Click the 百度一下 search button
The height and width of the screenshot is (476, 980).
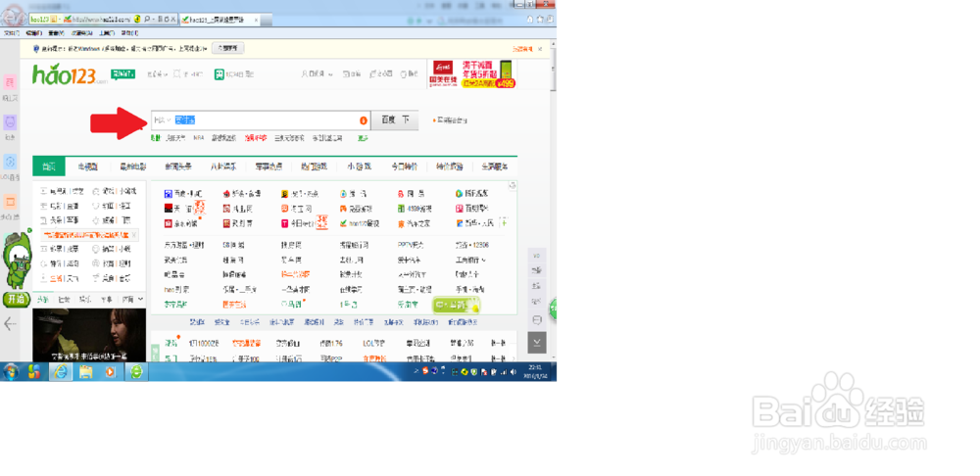point(394,119)
